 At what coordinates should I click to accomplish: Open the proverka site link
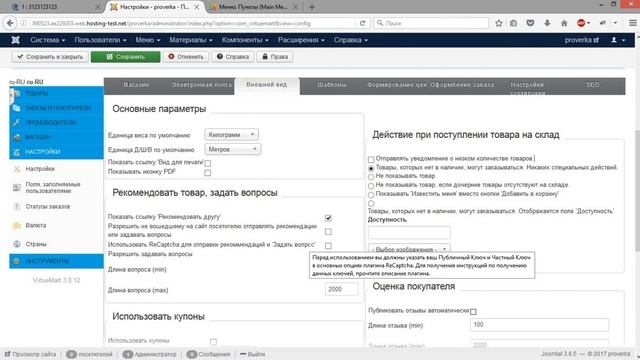[581, 40]
